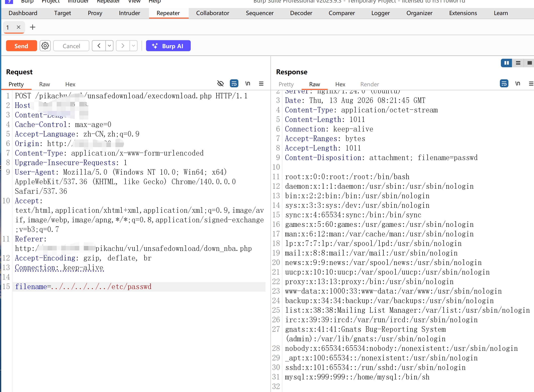The height and width of the screenshot is (392, 534).
Task: Send the request
Action: (x=21, y=46)
